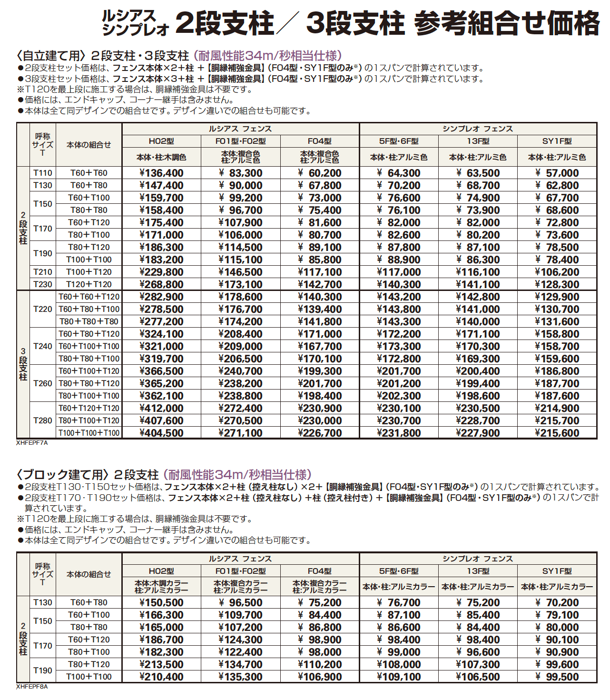Click the price ¥136,400
The height and width of the screenshot is (700, 610).
pyautogui.click(x=161, y=173)
